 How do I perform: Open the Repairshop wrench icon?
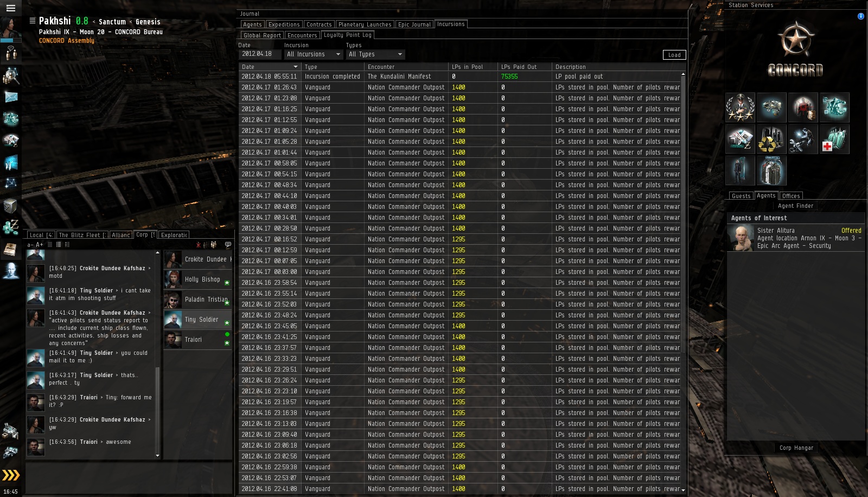(803, 138)
